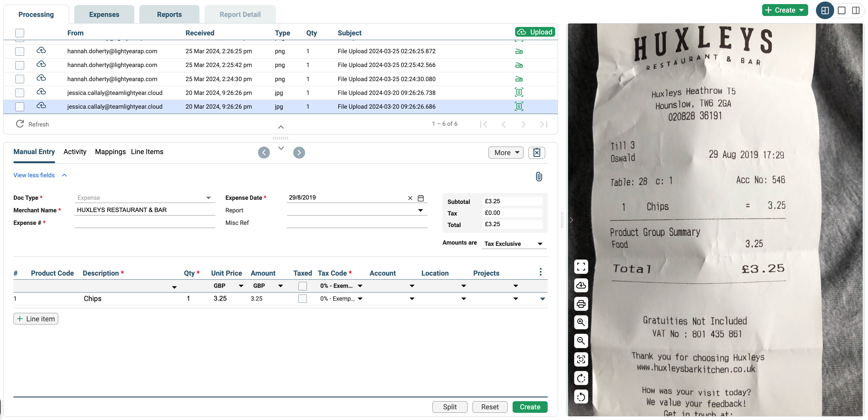This screenshot has width=868, height=420.
Task: Click the fit-to-view receipt icon
Action: (581, 359)
